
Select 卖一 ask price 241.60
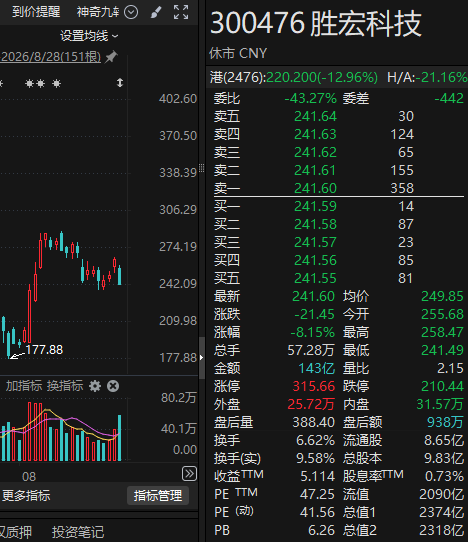click(x=315, y=188)
